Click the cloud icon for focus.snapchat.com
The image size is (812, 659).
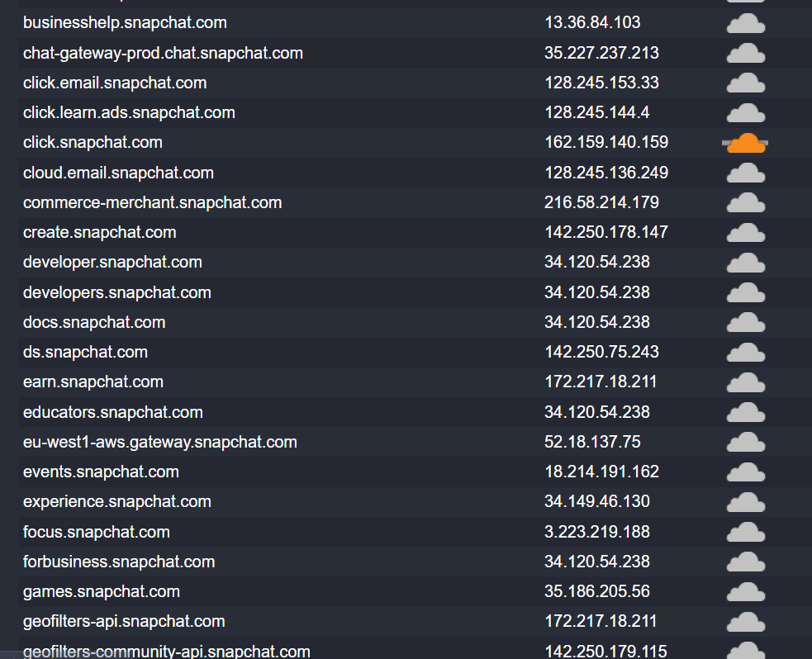(746, 532)
